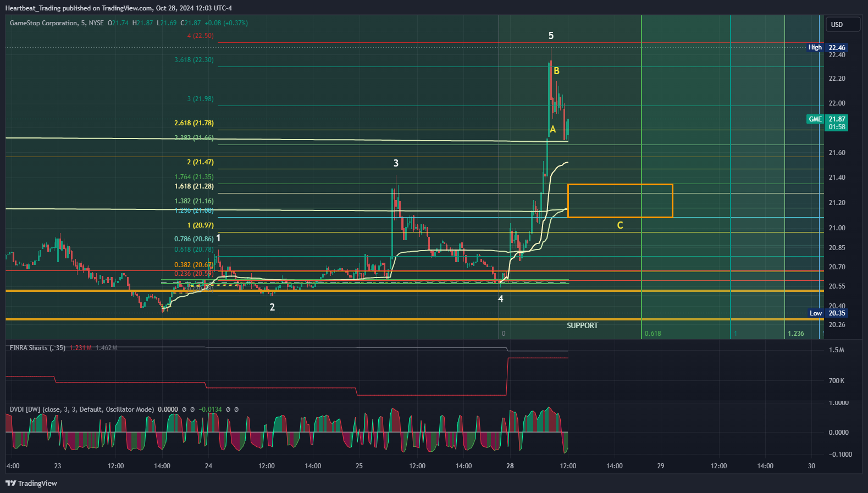Click the 700K axis label in Shorts pane
The image size is (868, 493).
tap(837, 381)
